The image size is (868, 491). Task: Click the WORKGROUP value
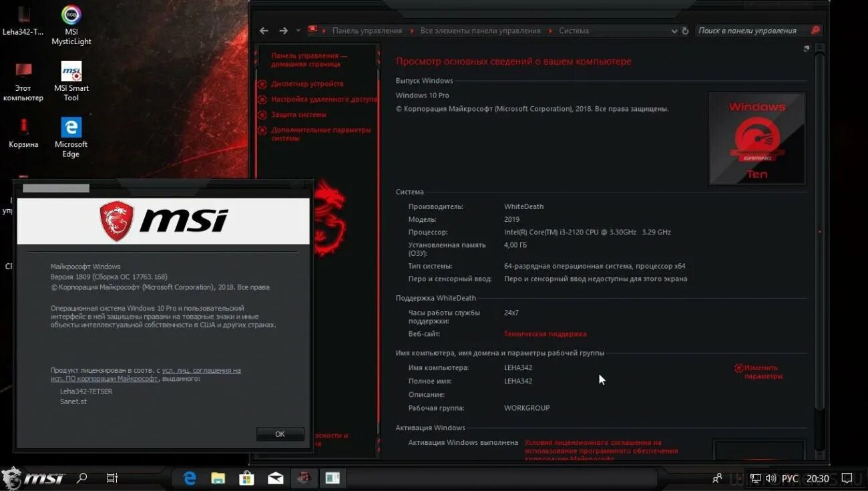coord(527,408)
